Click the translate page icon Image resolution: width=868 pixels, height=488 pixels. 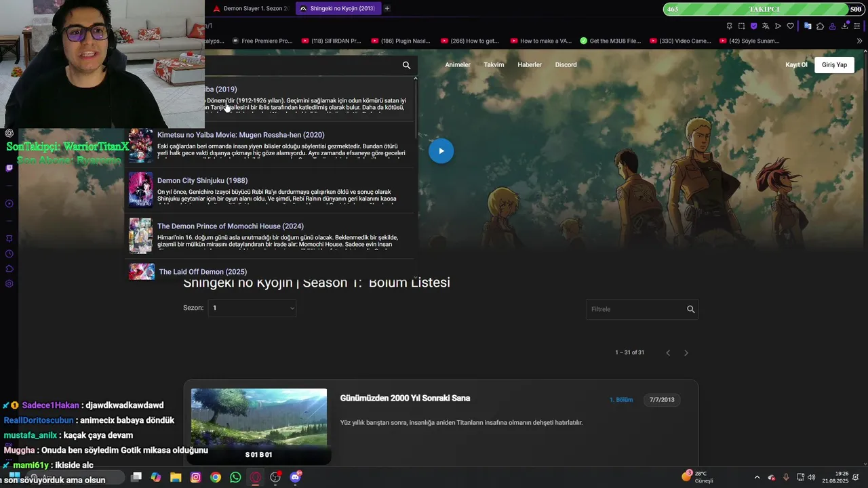(x=766, y=26)
